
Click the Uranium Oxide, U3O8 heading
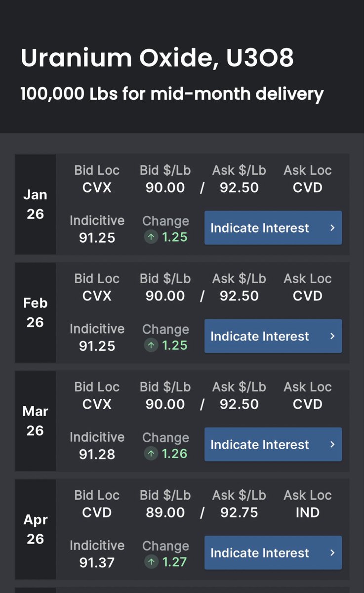coord(157,58)
